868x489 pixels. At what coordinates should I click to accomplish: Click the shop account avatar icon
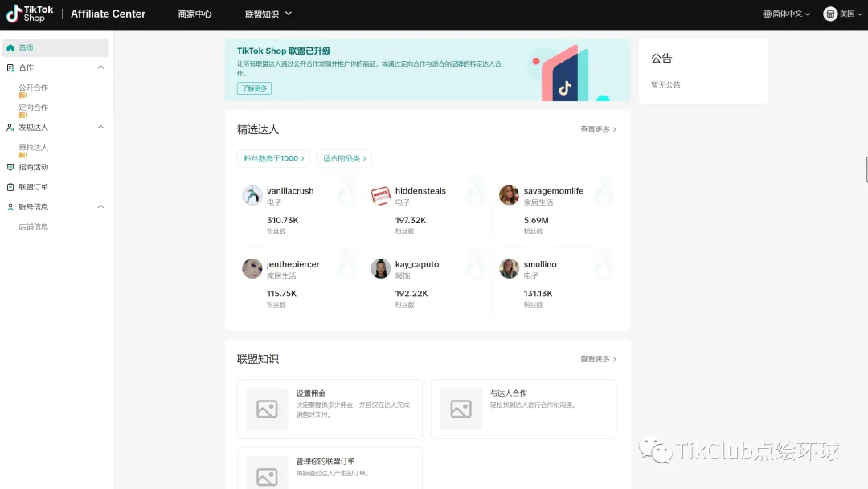pyautogui.click(x=829, y=14)
